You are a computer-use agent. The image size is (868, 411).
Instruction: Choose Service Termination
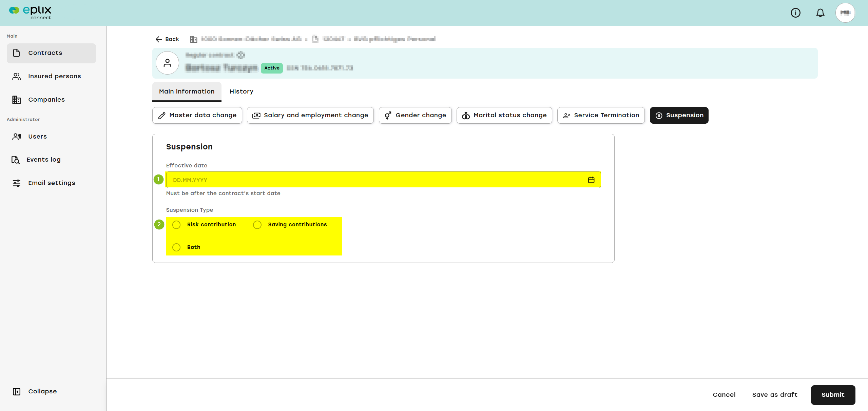pyautogui.click(x=601, y=116)
